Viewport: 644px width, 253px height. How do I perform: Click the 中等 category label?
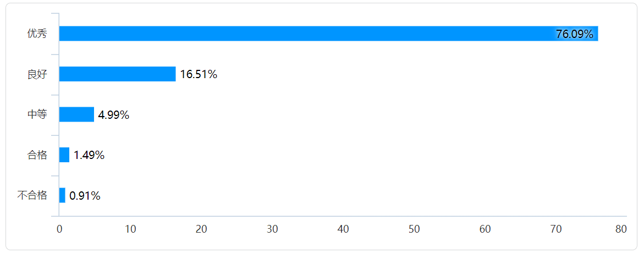pyautogui.click(x=37, y=114)
